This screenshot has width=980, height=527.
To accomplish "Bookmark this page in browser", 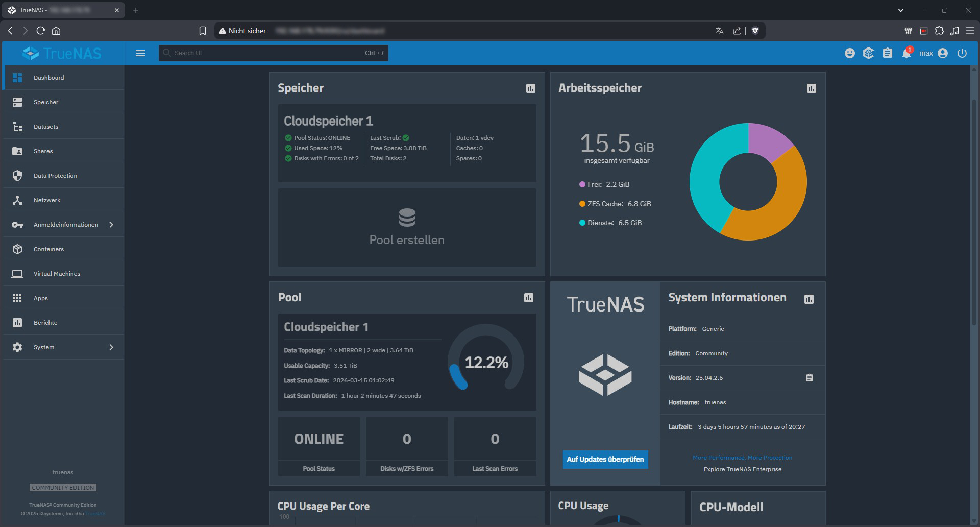I will 203,31.
